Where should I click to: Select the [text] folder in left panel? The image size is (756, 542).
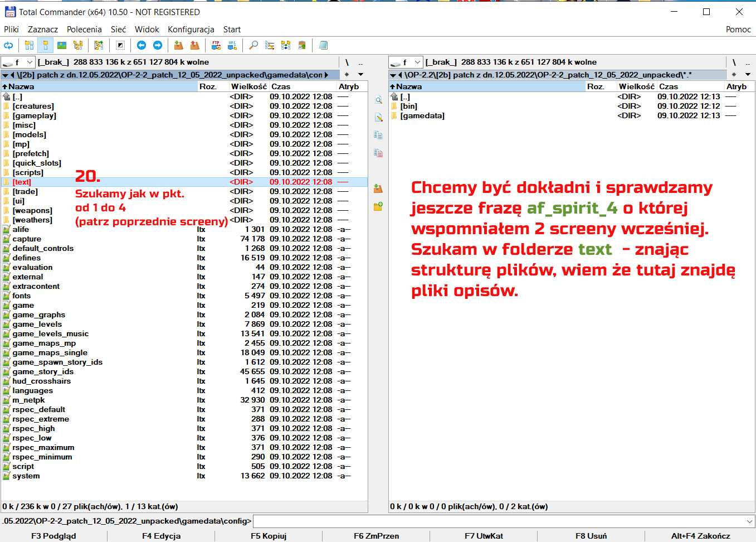[184, 182]
